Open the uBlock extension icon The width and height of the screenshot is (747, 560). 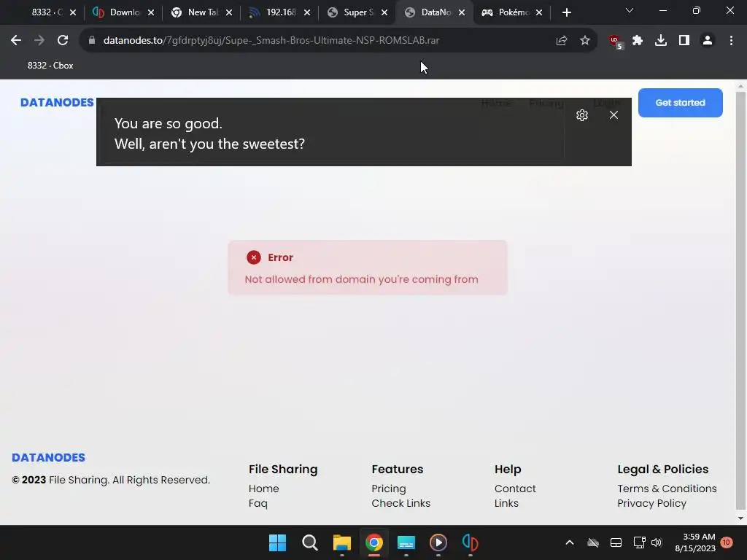(616, 42)
